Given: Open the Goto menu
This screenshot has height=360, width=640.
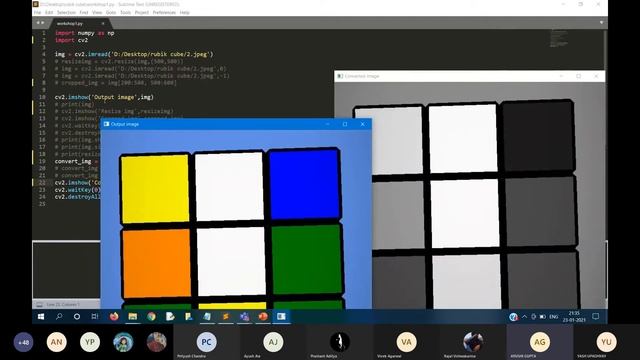Looking at the screenshot, I should tap(111, 13).
